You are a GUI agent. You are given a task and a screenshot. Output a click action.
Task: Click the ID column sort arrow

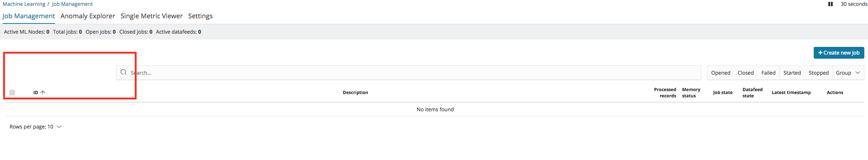point(43,93)
